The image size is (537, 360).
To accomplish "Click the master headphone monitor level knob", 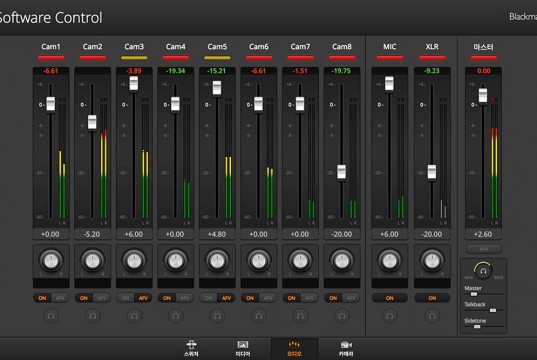I will point(483,271).
